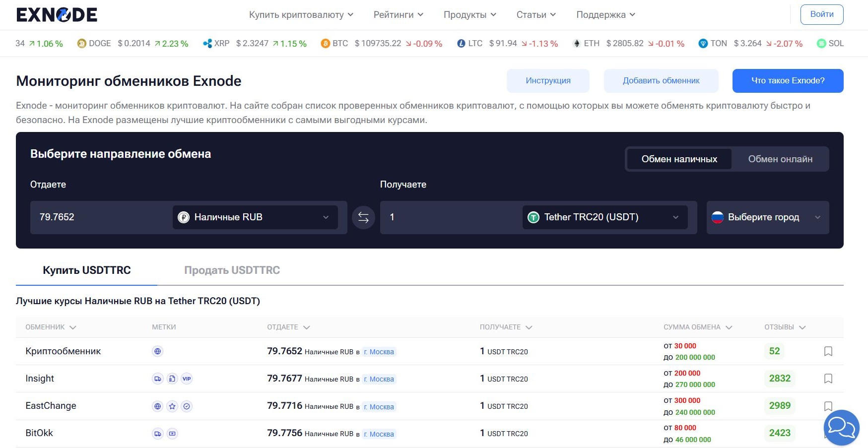
Task: Click the Добавить обменник button
Action: click(661, 80)
